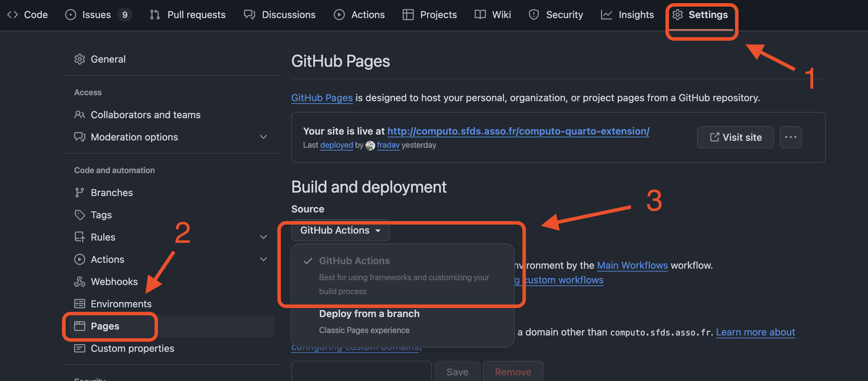Click the Pages browser icon

pyautogui.click(x=80, y=326)
